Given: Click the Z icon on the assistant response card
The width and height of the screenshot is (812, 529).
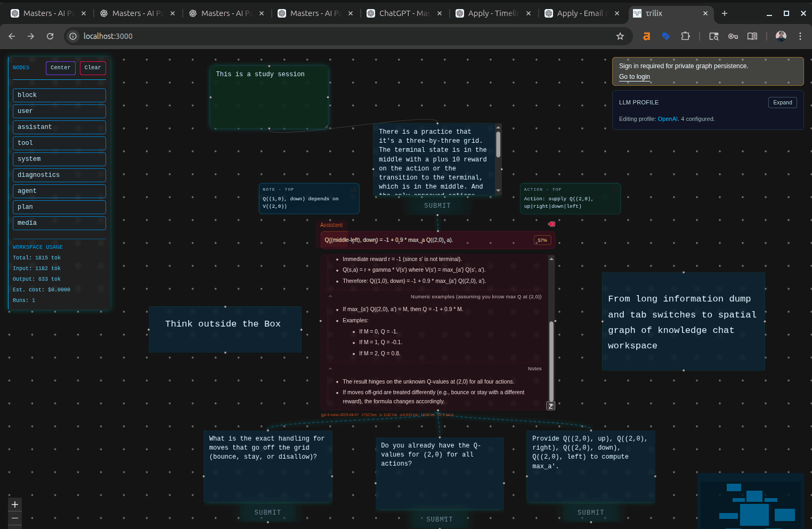Looking at the screenshot, I should pyautogui.click(x=550, y=405).
